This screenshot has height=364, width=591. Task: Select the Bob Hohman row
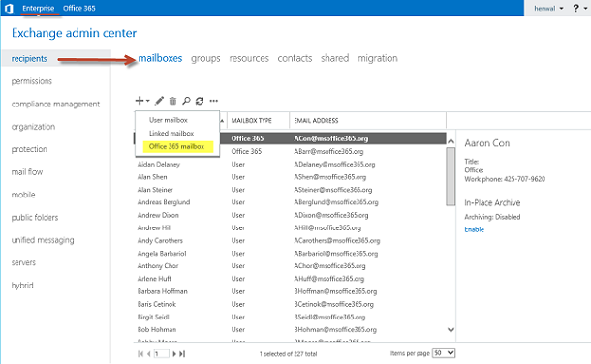point(290,330)
